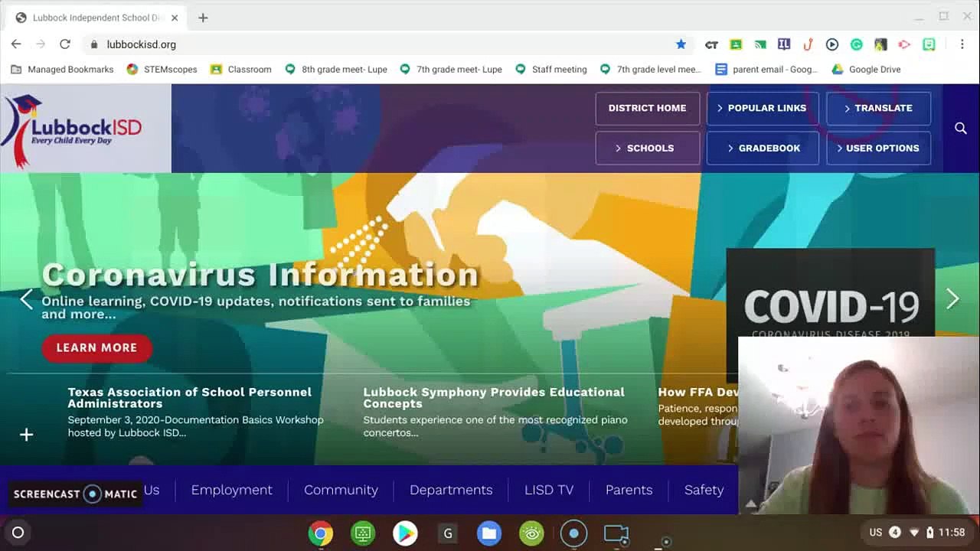Screen dimensions: 980x551
Task: Open the Managed Bookmarks folder
Action: [62, 69]
